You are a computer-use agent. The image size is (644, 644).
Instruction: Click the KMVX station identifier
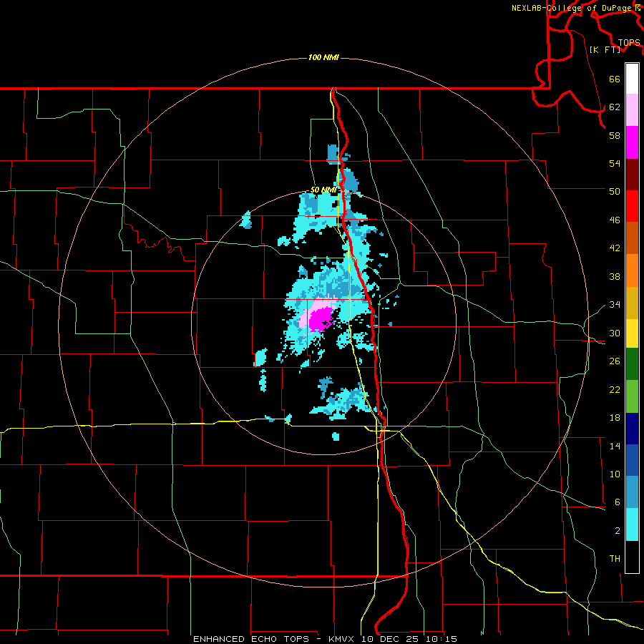(341, 639)
